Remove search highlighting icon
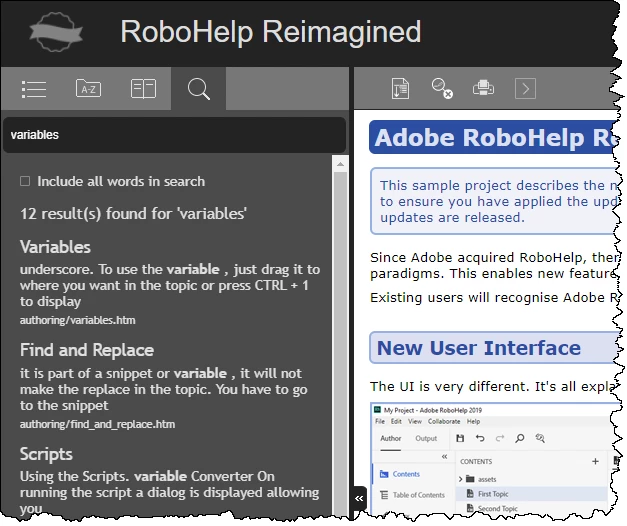 [x=442, y=88]
